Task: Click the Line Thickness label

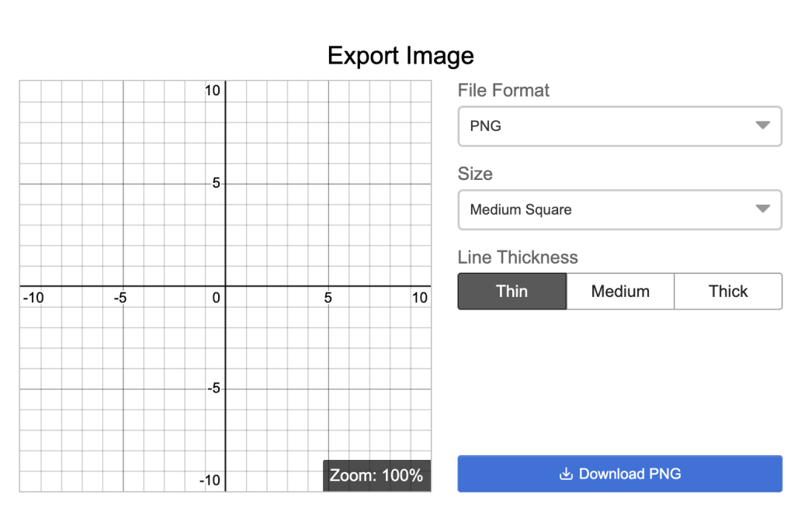Action: (x=518, y=257)
